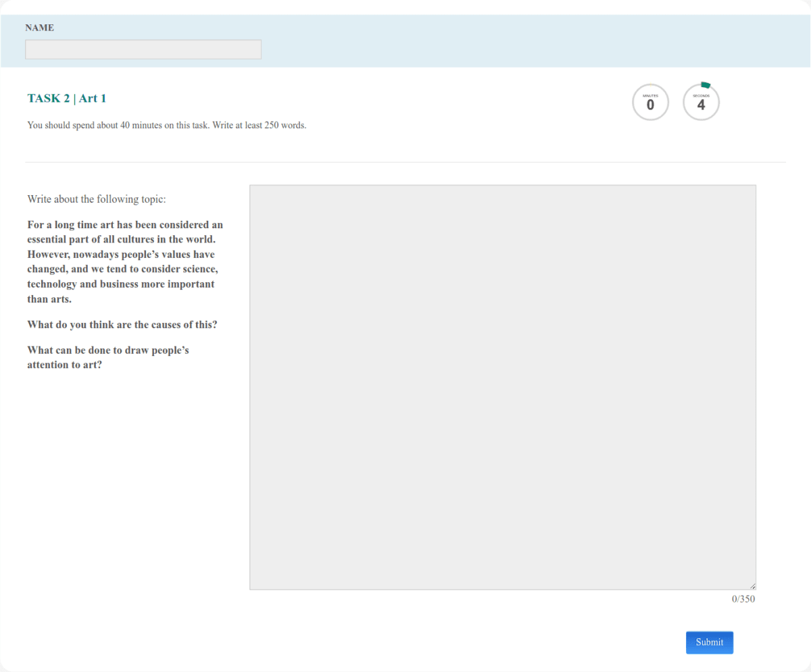Viewport: 811px width, 672px height.
Task: Click the number 4 inside the SECONDS circle
Action: 701,105
